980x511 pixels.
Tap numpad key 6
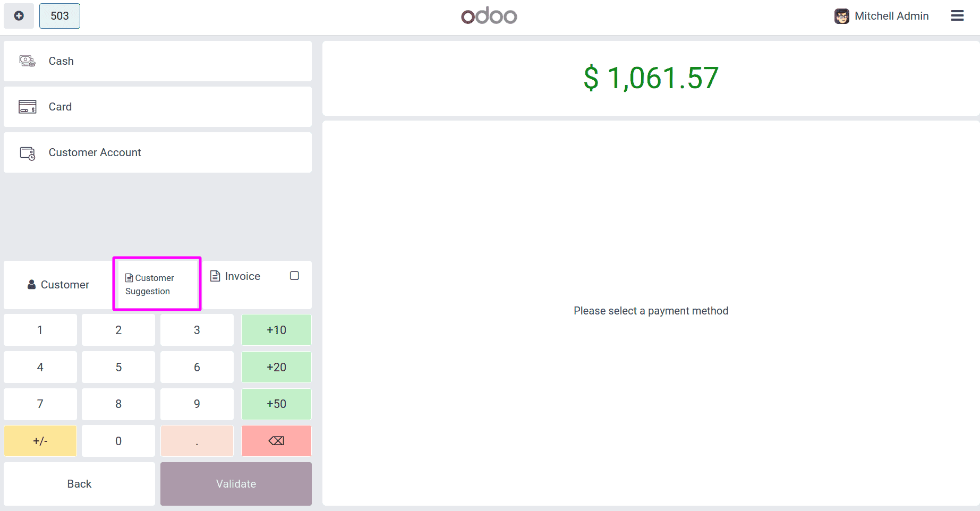[197, 367]
